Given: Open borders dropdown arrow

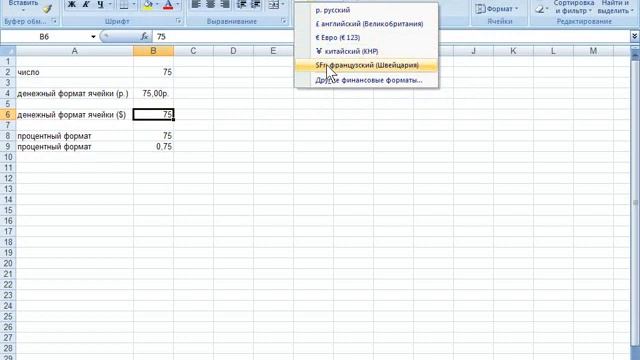Looking at the screenshot, I should pos(133,4).
